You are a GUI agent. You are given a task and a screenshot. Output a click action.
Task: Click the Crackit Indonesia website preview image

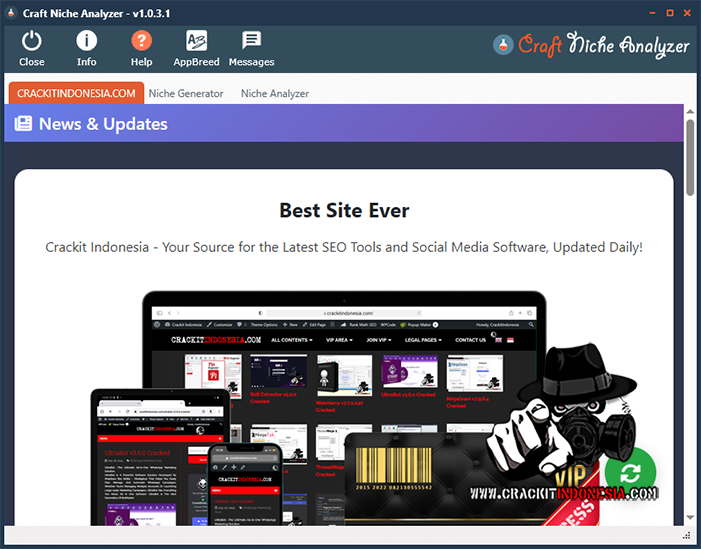[x=345, y=400]
